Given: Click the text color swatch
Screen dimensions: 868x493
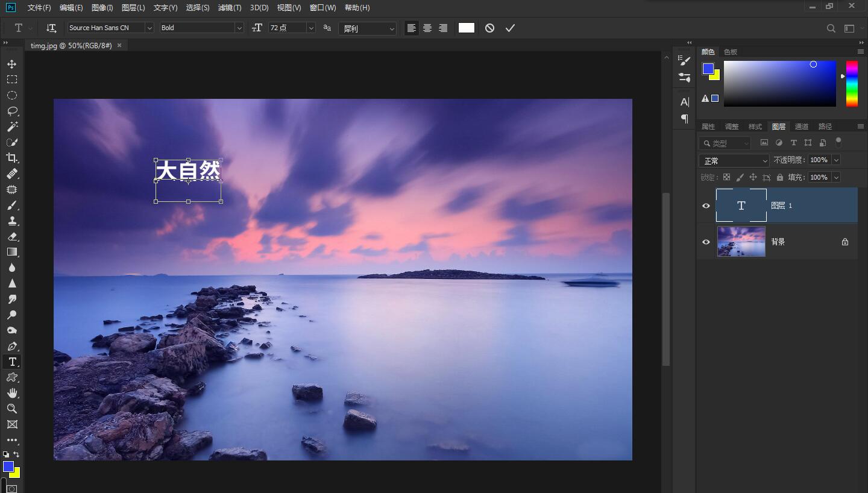Looking at the screenshot, I should pos(466,28).
